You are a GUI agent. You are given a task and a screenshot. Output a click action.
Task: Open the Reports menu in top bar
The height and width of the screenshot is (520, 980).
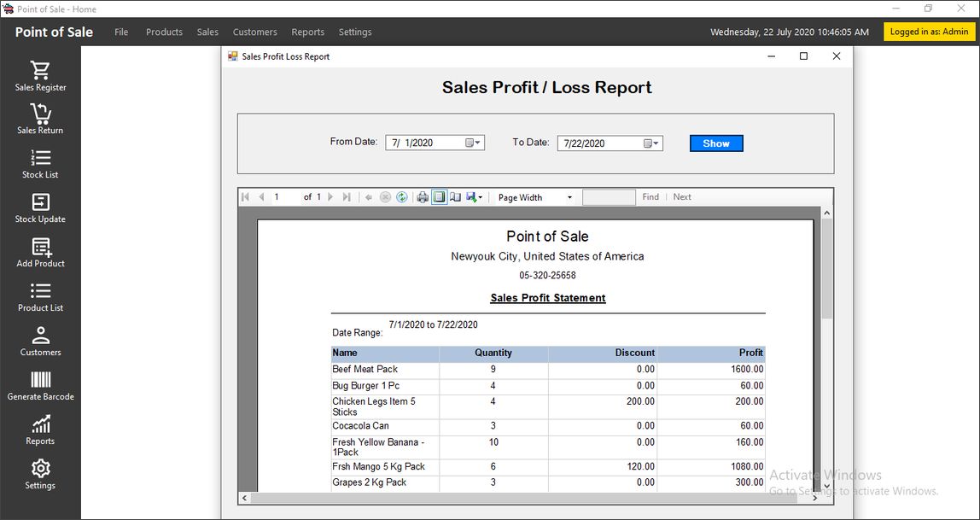[307, 32]
